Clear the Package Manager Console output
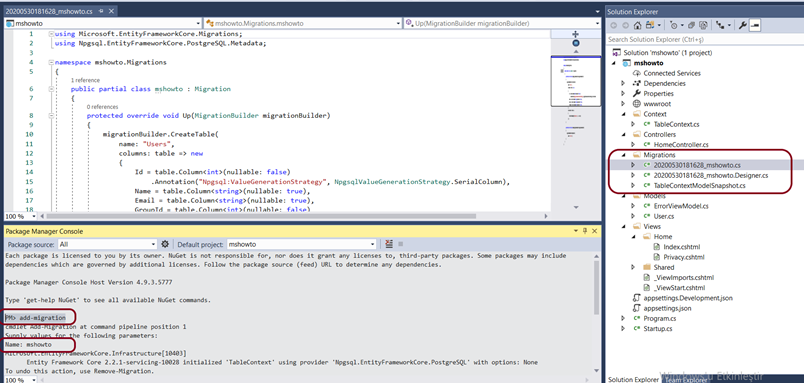 click(389, 244)
